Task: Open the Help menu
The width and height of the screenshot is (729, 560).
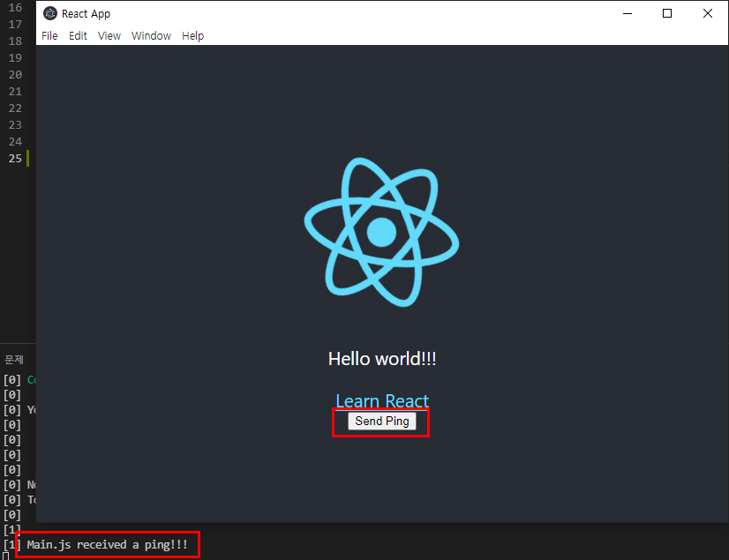Action: point(192,36)
